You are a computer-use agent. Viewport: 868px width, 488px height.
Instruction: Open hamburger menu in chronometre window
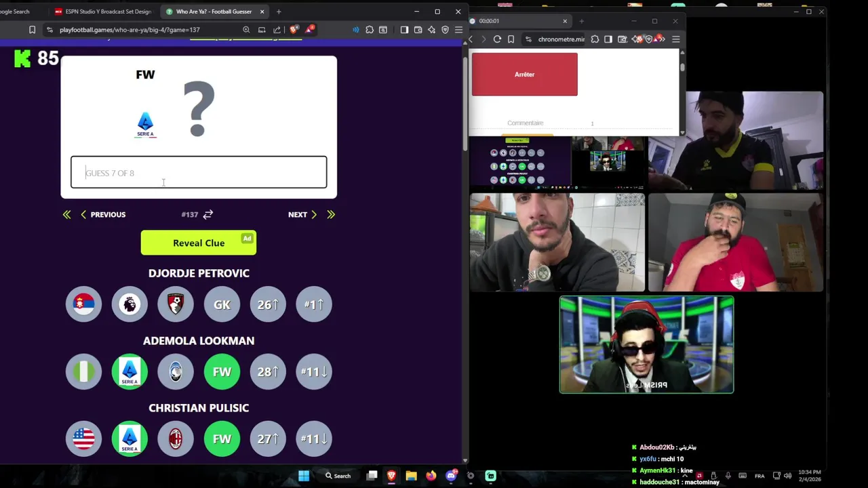676,39
